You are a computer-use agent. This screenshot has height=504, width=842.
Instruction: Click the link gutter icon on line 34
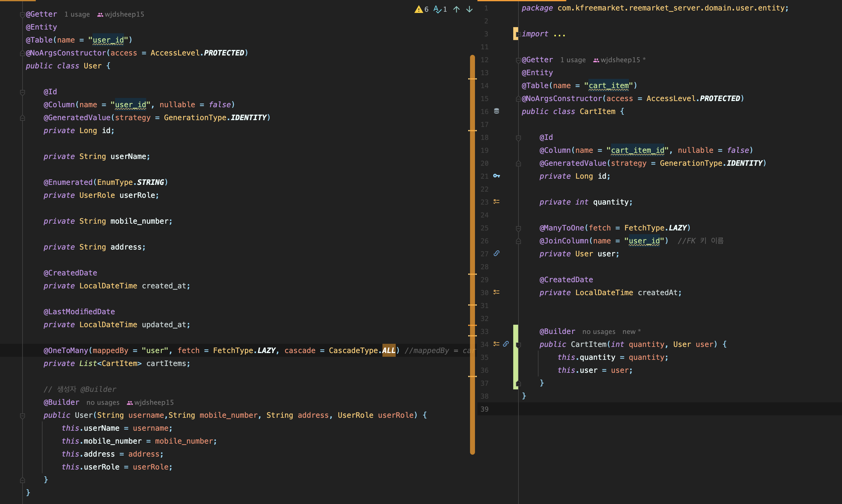pos(506,344)
